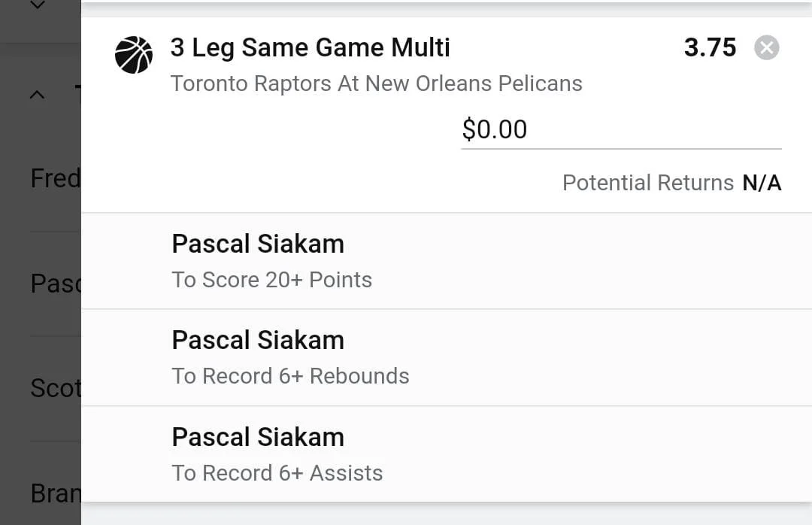Collapse the section with the up chevron
The height and width of the screenshot is (525, 812).
(37, 95)
